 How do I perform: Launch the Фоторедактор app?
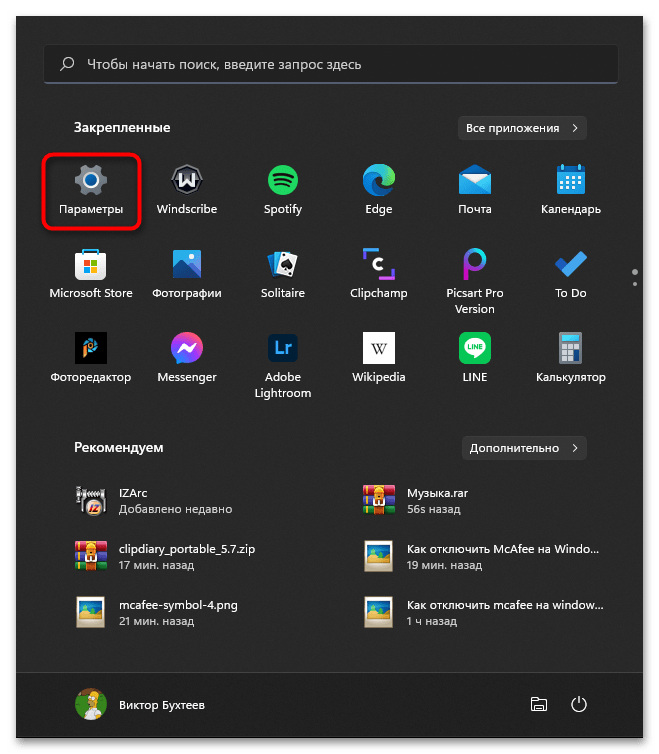point(91,359)
